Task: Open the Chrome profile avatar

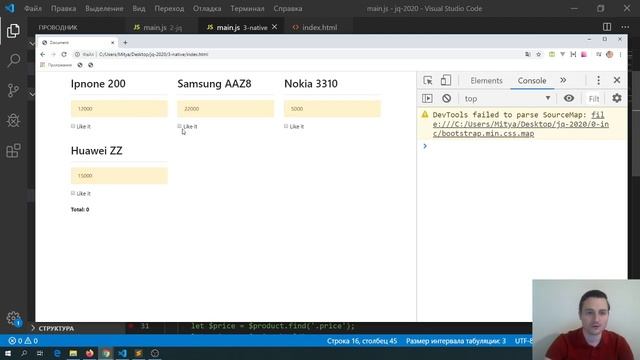Action: [610, 54]
